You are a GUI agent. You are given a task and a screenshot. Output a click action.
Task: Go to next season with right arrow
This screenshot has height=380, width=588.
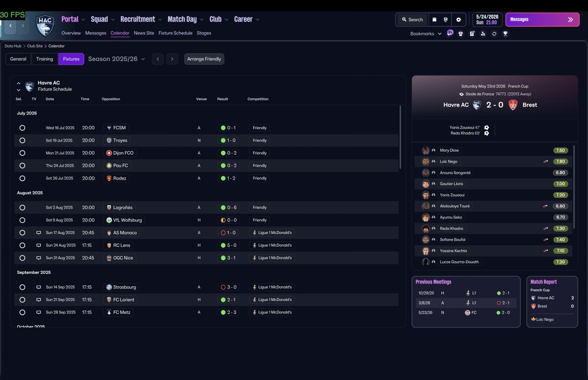click(x=172, y=59)
